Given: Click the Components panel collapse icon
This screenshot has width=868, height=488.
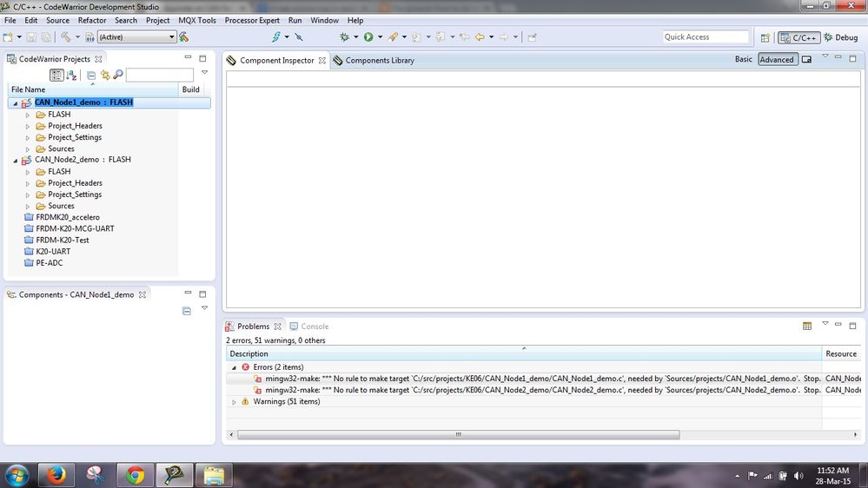Looking at the screenshot, I should [x=187, y=311].
